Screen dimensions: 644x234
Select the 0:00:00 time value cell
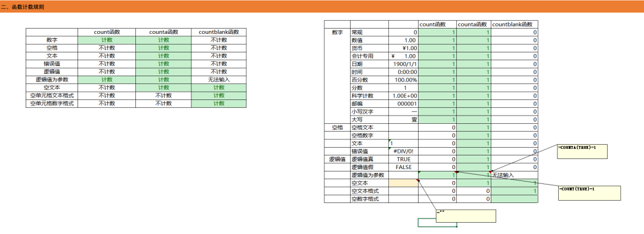tap(403, 71)
